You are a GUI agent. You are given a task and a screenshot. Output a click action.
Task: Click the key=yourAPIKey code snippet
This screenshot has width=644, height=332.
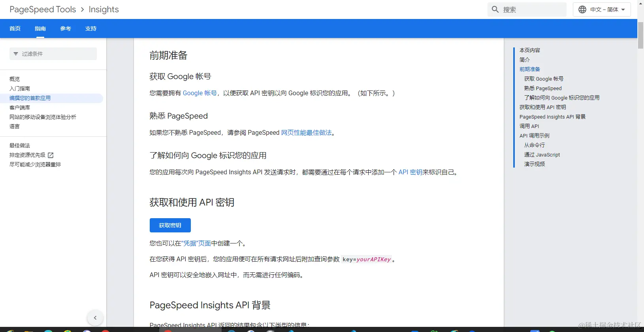[x=367, y=259]
